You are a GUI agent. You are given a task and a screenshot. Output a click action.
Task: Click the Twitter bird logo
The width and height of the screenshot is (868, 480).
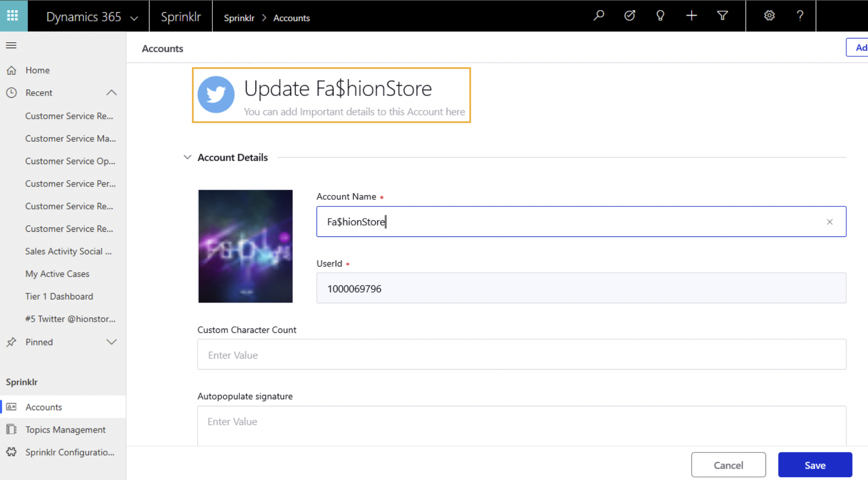[x=216, y=95]
